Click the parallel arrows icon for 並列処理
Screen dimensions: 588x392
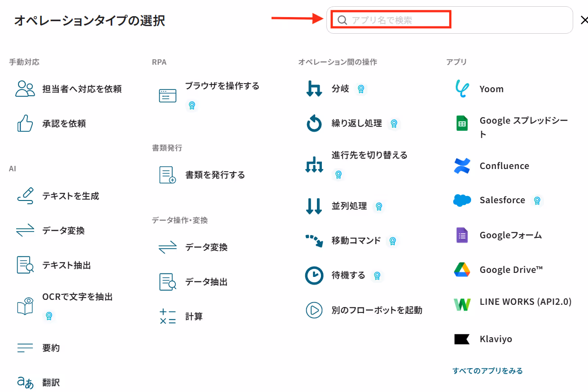(314, 206)
